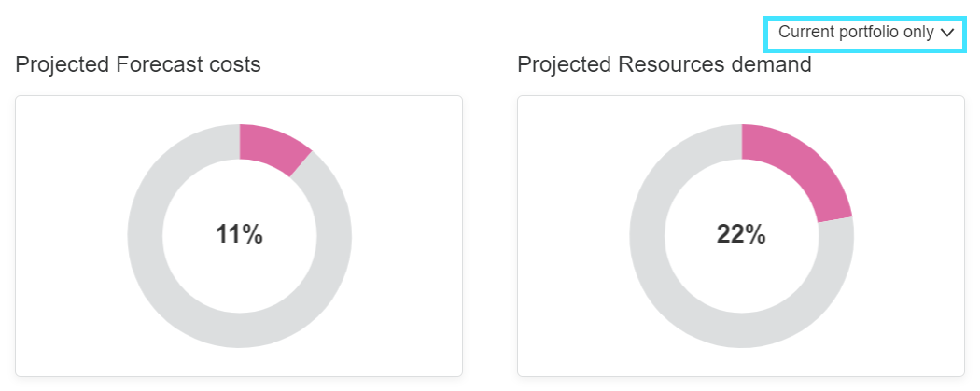Click bottom of Resources demand gray ring
The width and height of the screenshot is (980, 391).
click(x=741, y=329)
